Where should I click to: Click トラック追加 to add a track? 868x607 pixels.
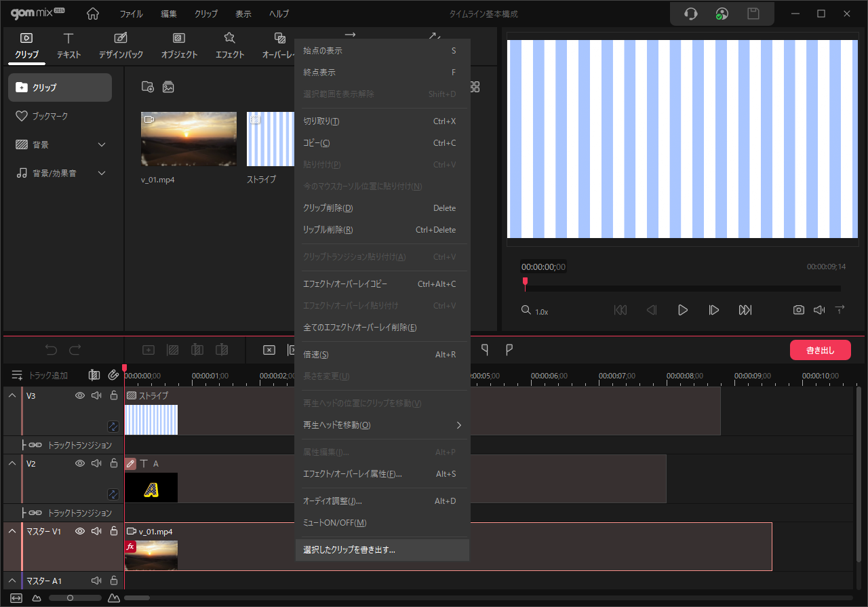(41, 375)
